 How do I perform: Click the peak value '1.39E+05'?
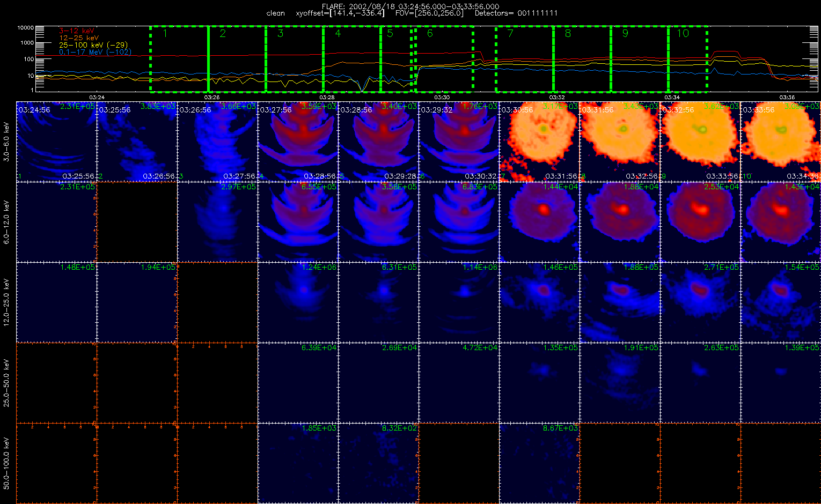coord(802,348)
